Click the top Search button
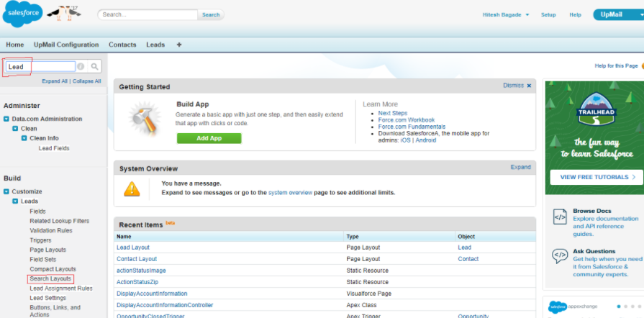644x318 pixels. pyautogui.click(x=211, y=15)
